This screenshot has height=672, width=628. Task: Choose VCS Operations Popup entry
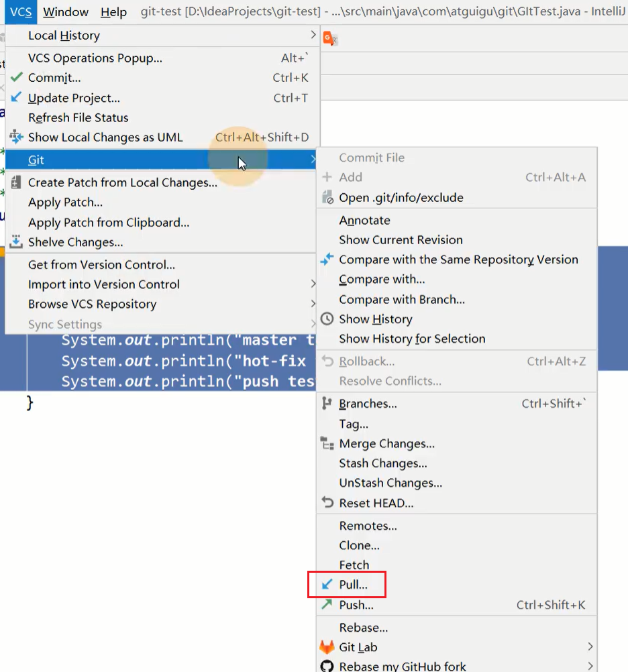[x=162, y=58]
